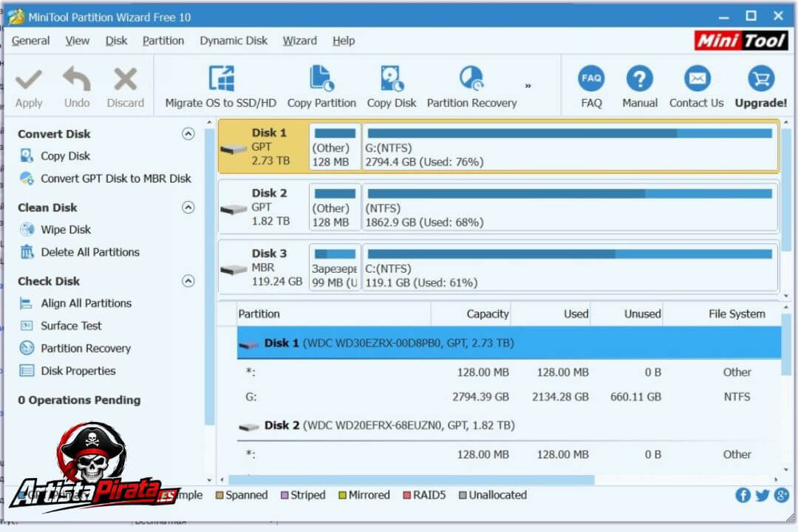This screenshot has height=532, width=798.
Task: Select the G: partition row
Action: (x=509, y=397)
